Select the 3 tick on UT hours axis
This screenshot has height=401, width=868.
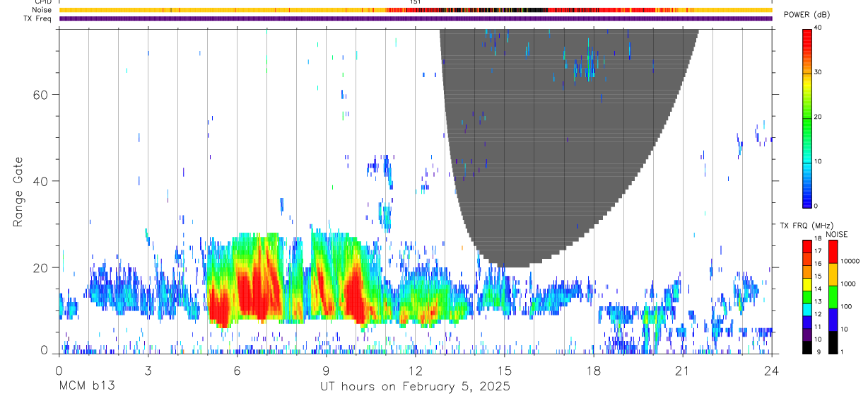coord(148,370)
